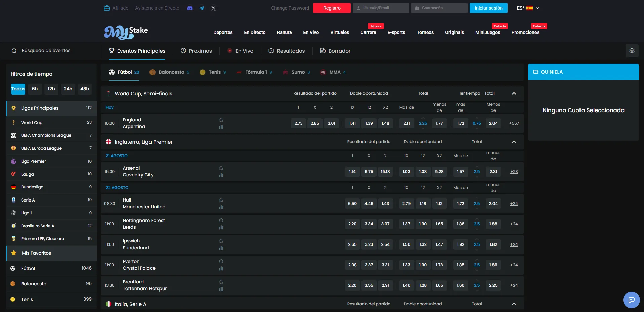The image size is (644, 312).
Task: Favorite the Ipswich vs Sunderland star
Action: click(221, 241)
